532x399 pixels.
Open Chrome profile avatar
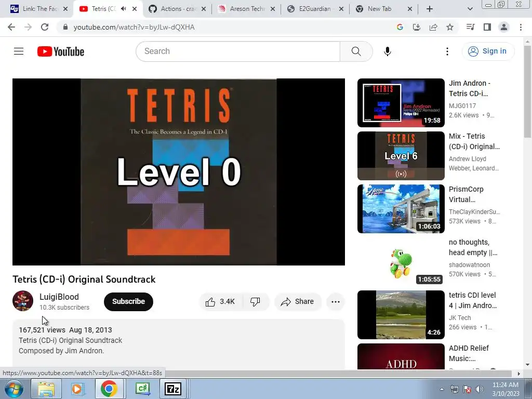pyautogui.click(x=504, y=27)
